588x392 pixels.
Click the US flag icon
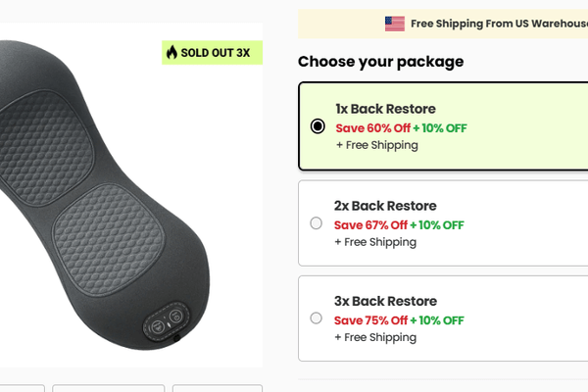click(x=395, y=24)
